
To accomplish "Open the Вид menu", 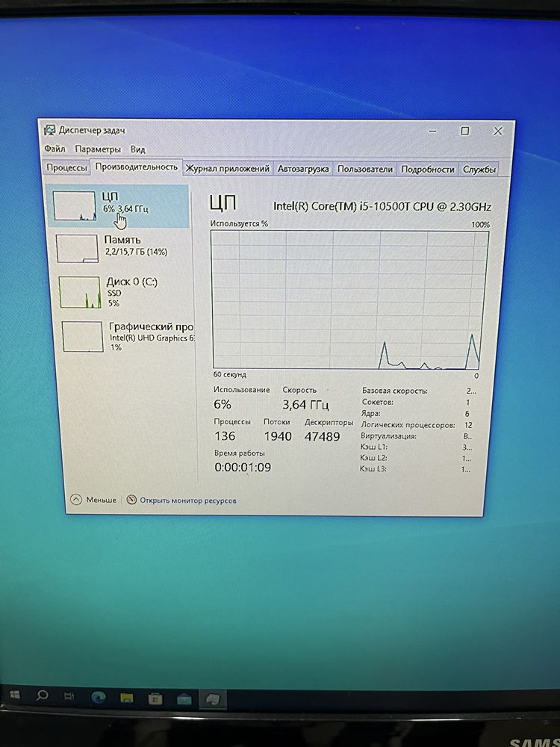I will coord(137,149).
